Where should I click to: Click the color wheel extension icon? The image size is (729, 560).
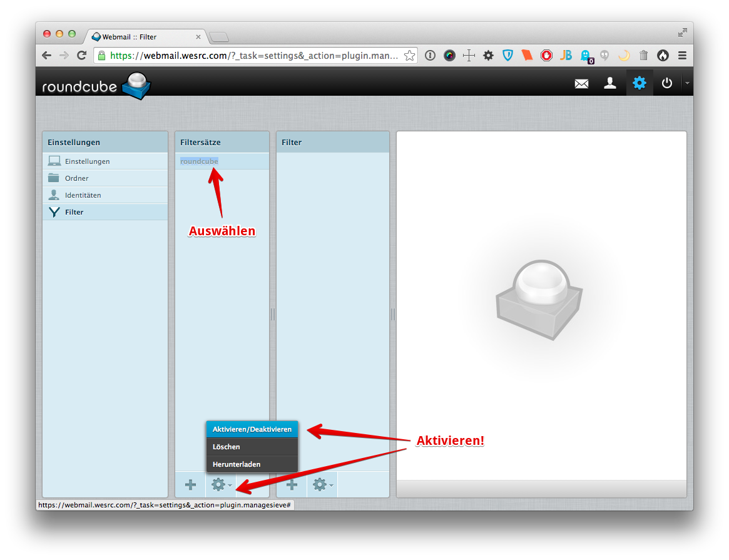(x=449, y=56)
